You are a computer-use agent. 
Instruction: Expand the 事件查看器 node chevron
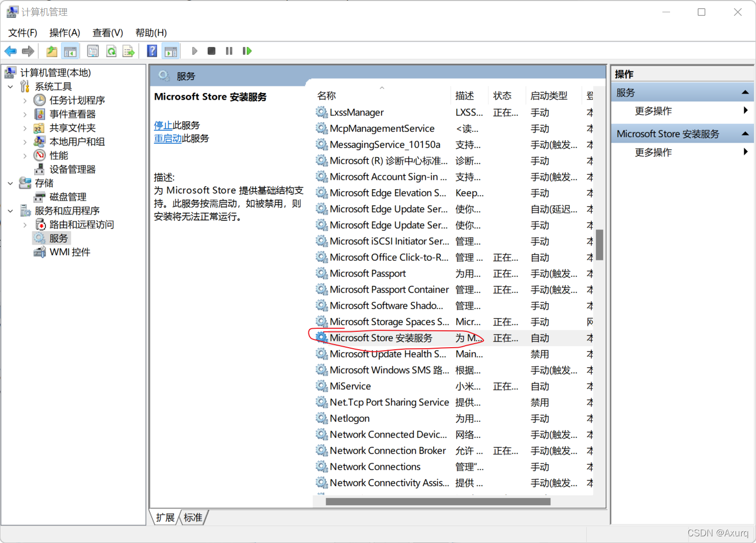coord(25,115)
